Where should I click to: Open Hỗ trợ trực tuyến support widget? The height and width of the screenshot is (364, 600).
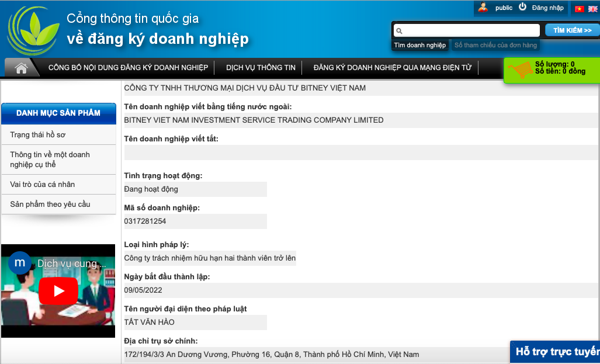[x=556, y=352]
